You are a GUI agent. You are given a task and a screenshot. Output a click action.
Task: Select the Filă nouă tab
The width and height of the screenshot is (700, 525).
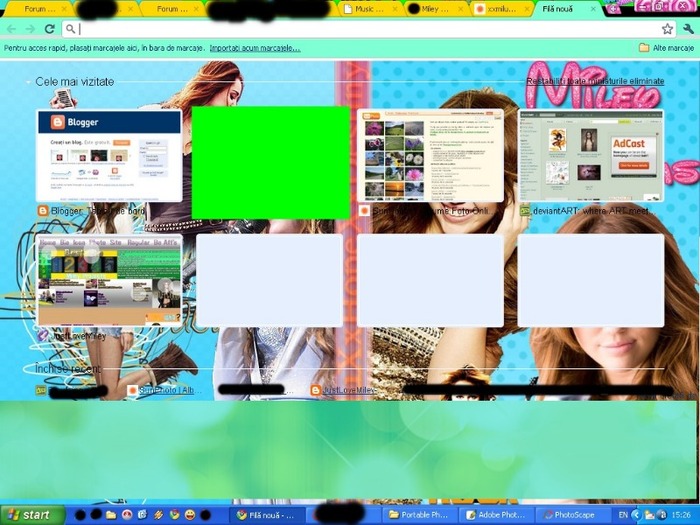point(566,8)
